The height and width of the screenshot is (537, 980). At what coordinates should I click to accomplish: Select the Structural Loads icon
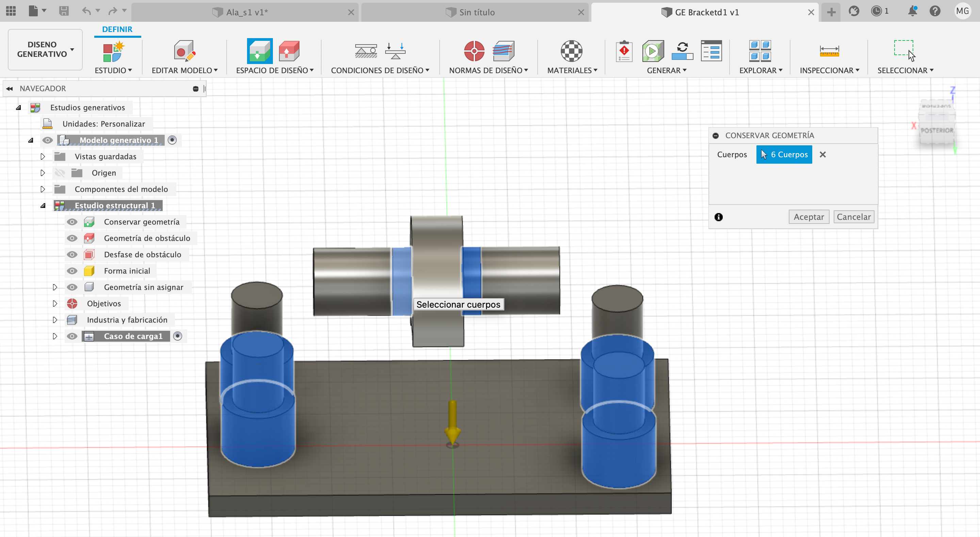pyautogui.click(x=395, y=51)
